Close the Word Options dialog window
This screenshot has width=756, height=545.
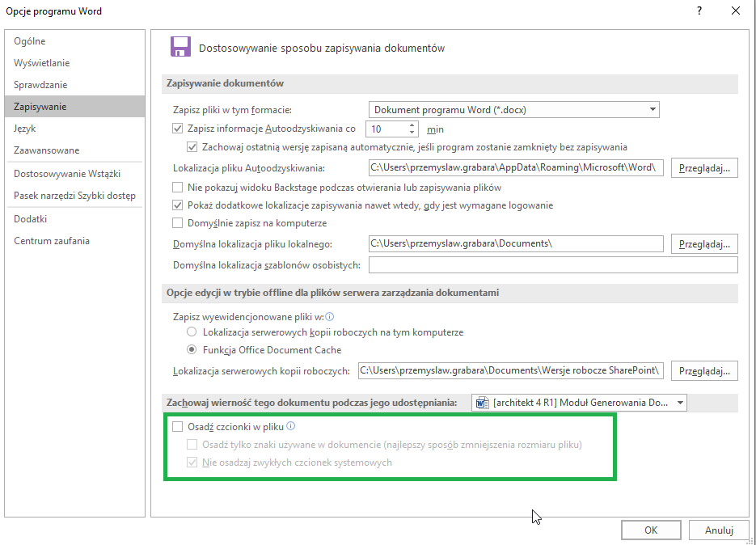[735, 11]
